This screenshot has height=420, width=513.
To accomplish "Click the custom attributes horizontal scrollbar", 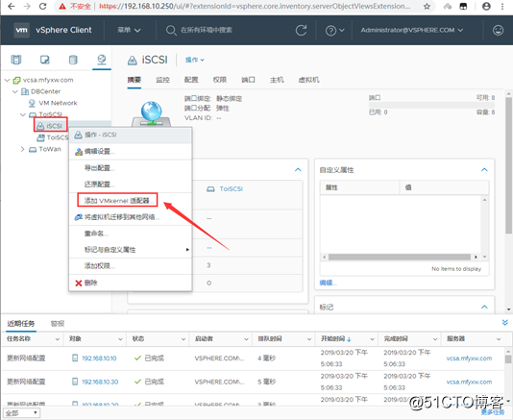I will pos(399,257).
